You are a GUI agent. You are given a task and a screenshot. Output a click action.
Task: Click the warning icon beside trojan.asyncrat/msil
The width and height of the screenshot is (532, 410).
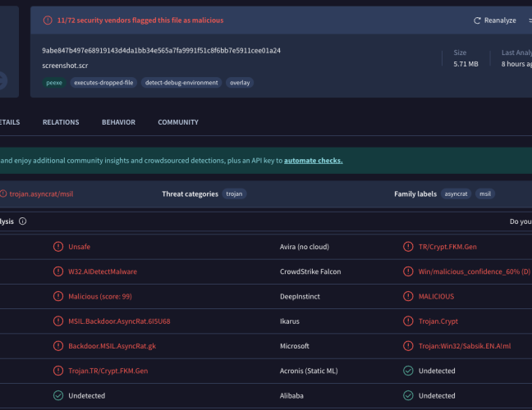tap(2, 194)
